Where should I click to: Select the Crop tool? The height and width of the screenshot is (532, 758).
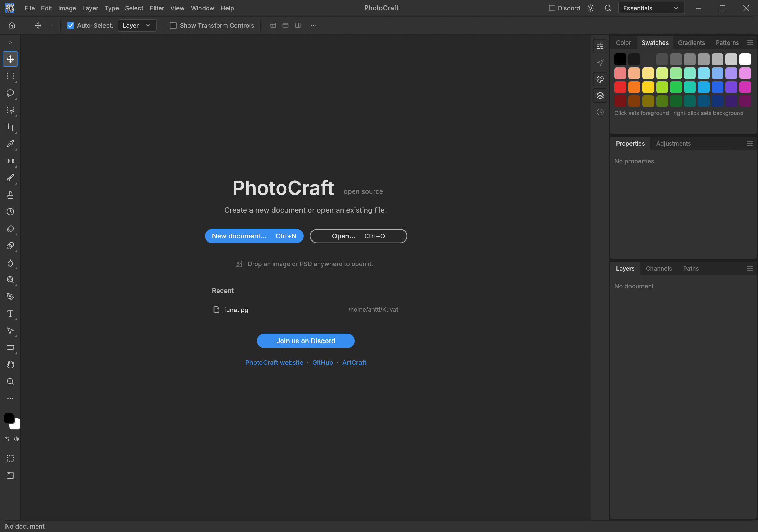[10, 127]
